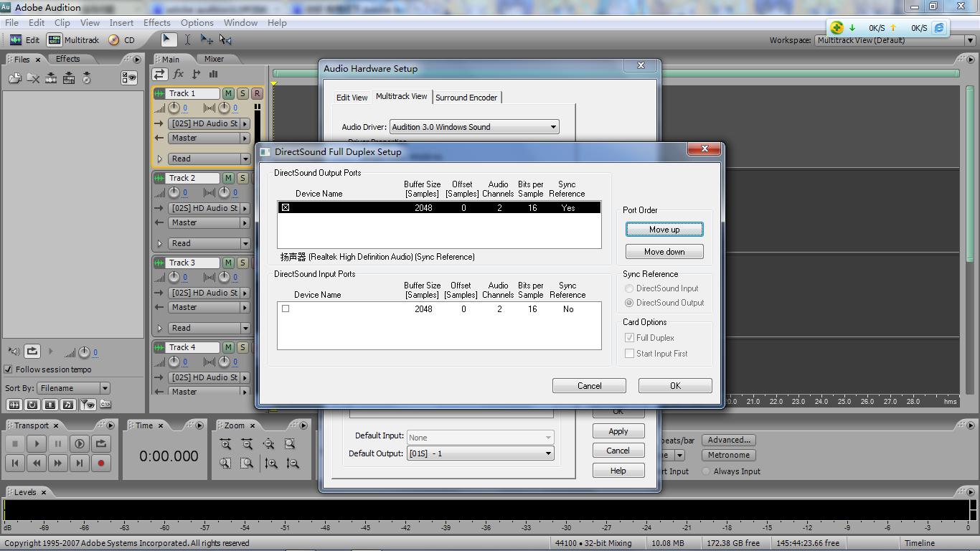Click Go to Beginning transport button
The image size is (980, 551).
15,463
